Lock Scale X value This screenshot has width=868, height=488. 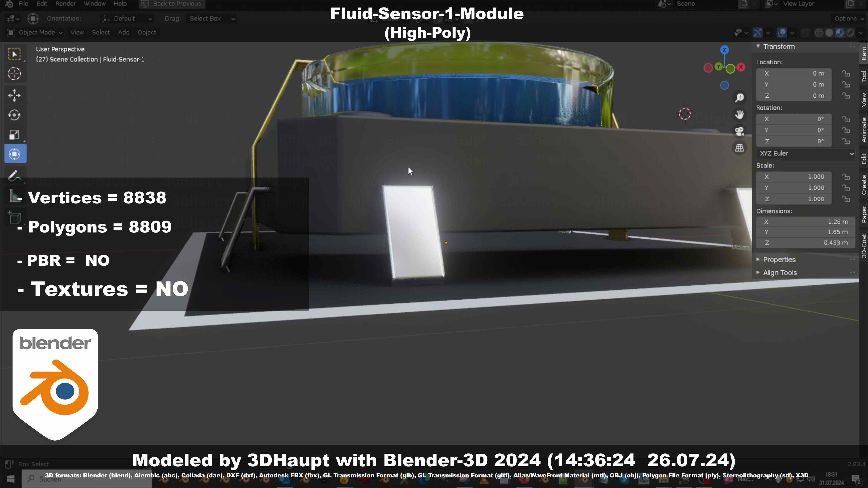pyautogui.click(x=846, y=176)
